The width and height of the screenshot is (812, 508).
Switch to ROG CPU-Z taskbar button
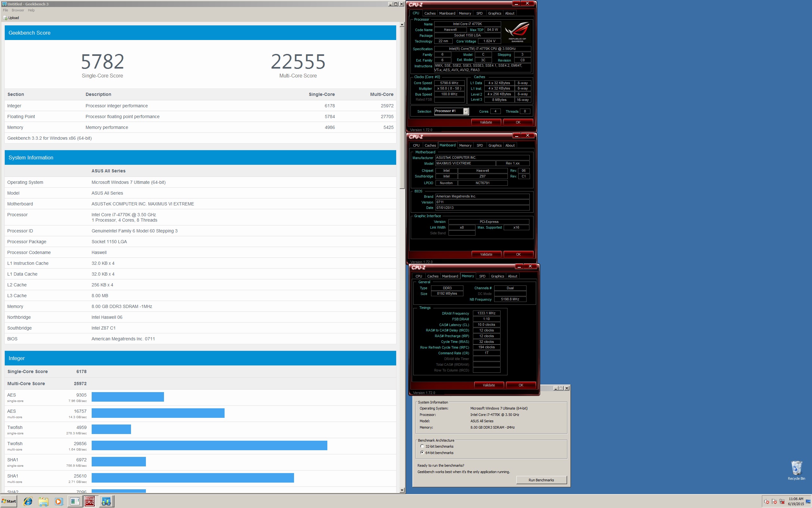(89, 501)
